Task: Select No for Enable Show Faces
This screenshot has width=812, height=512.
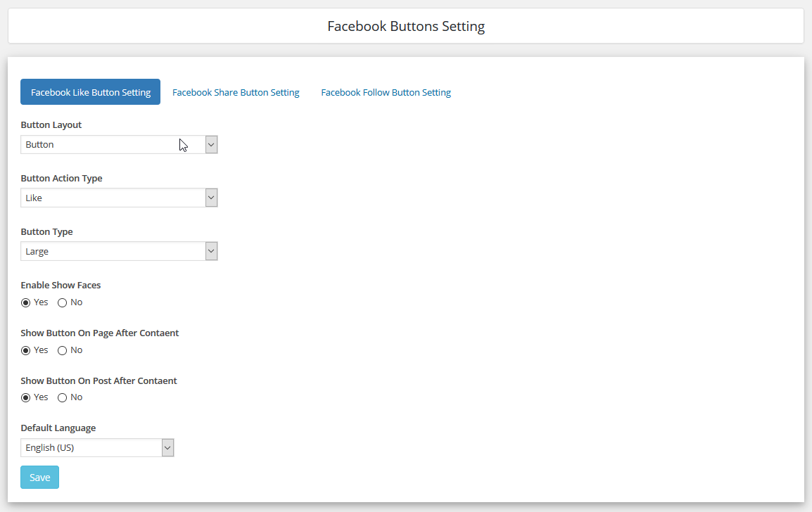Action: tap(62, 303)
